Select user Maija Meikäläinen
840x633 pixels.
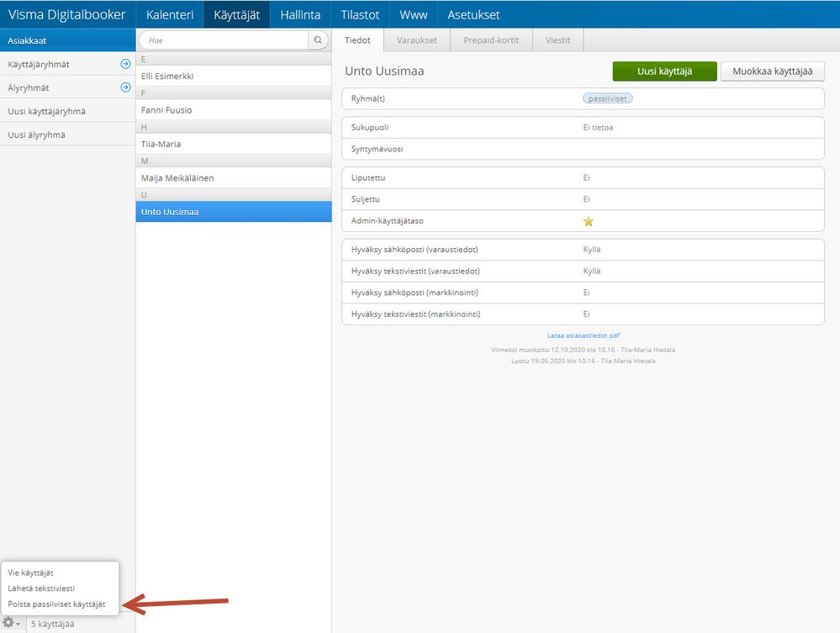pos(234,178)
